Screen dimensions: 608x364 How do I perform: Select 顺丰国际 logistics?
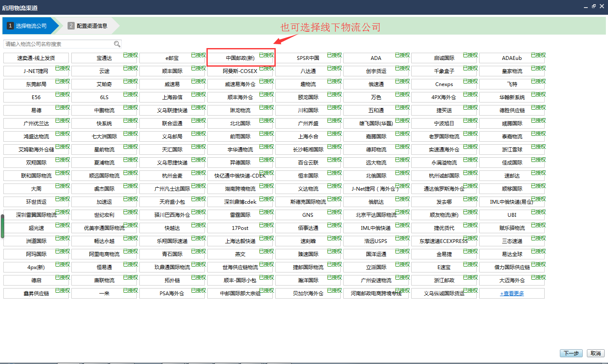click(172, 71)
